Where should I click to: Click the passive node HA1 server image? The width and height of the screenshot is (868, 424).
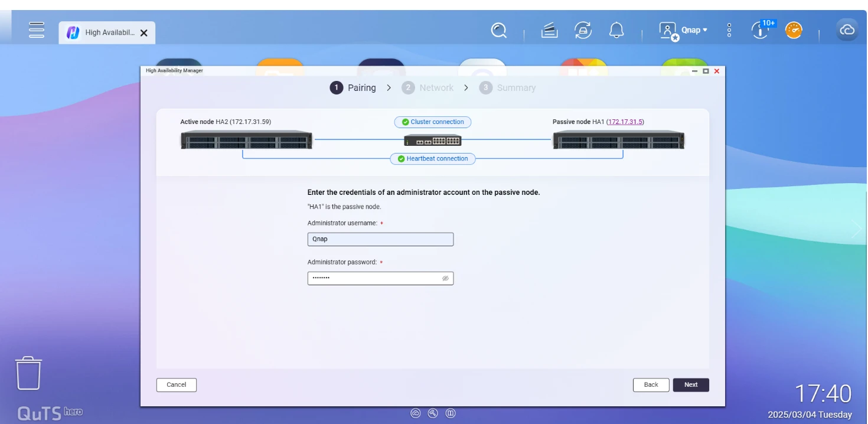[x=618, y=140]
